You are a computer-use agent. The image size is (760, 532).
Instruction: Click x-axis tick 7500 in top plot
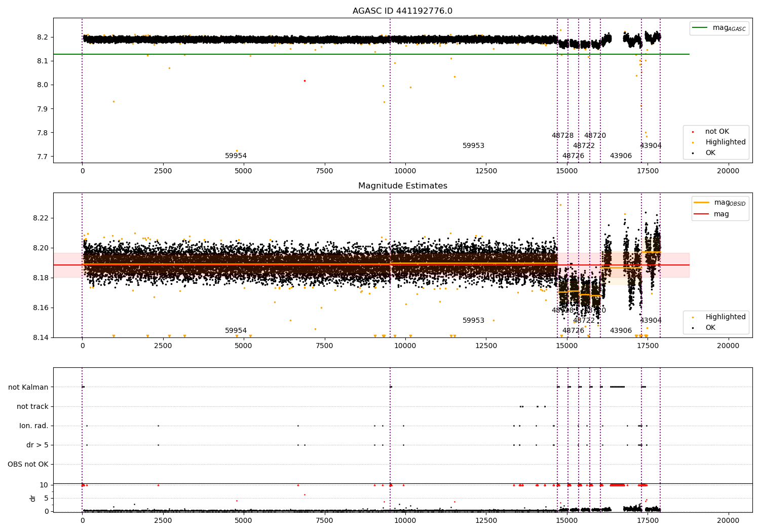click(324, 171)
